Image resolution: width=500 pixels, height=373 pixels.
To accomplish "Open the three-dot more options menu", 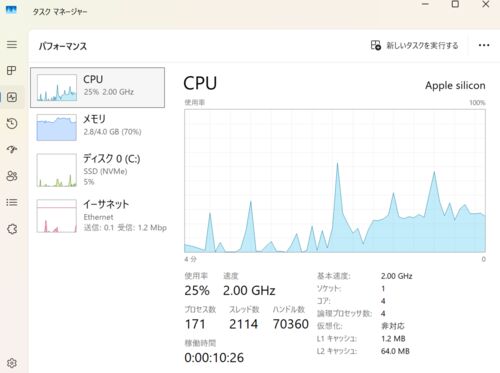I will pyautogui.click(x=484, y=45).
